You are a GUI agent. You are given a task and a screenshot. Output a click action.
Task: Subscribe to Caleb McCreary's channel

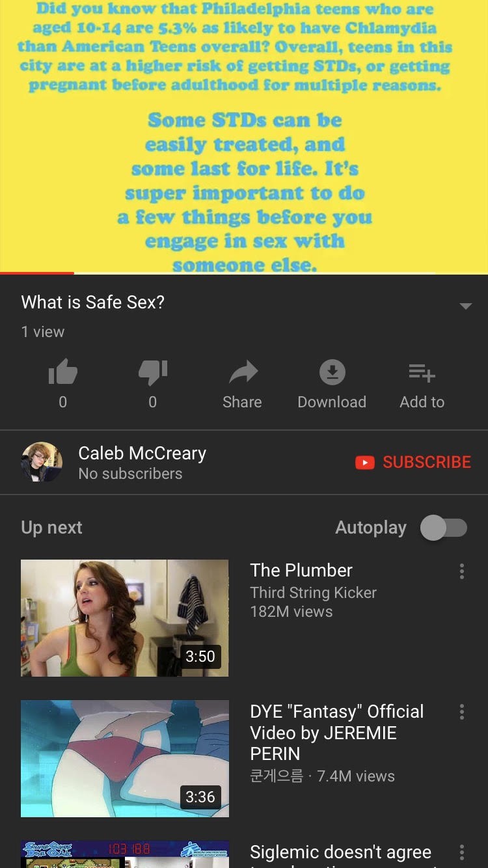[x=413, y=462]
